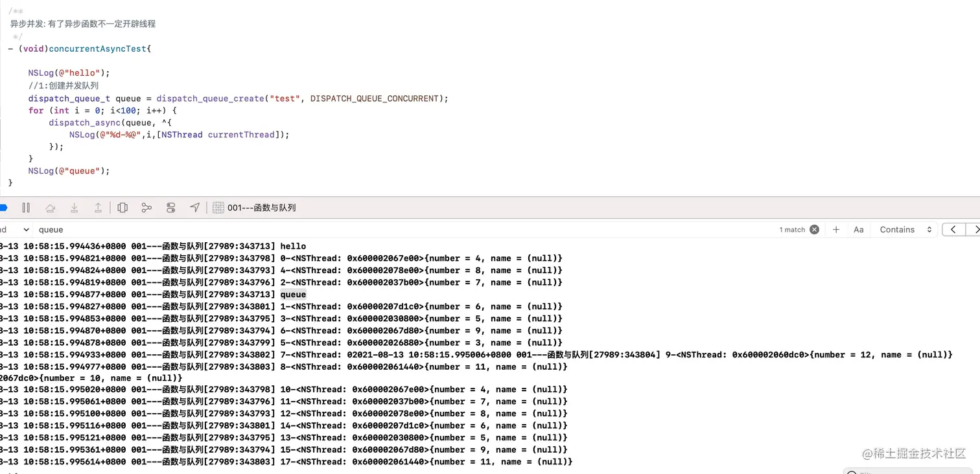The height and width of the screenshot is (474, 980).
Task: Pause program execution in the debug bar
Action: pyautogui.click(x=27, y=207)
